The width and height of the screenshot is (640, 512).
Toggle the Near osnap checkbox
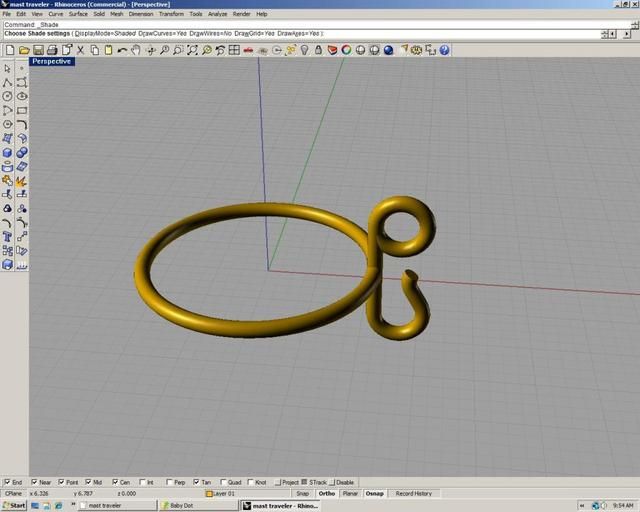(x=34, y=482)
